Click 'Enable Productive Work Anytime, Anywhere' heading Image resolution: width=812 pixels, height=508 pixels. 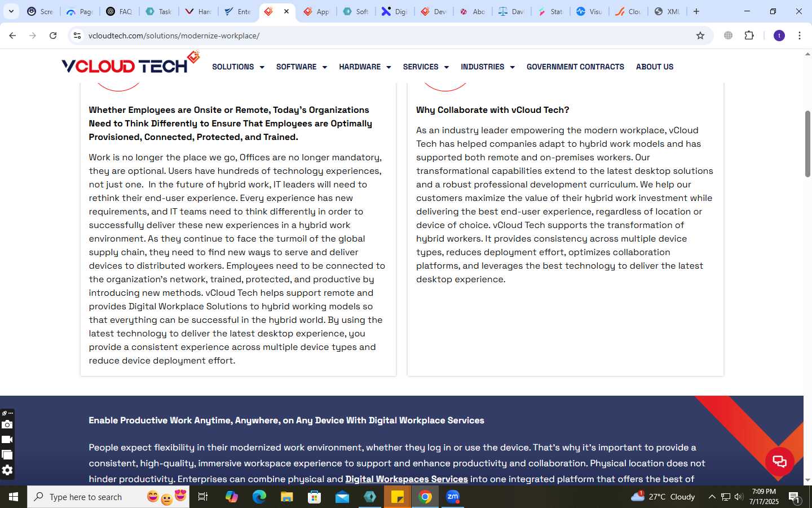pos(286,420)
